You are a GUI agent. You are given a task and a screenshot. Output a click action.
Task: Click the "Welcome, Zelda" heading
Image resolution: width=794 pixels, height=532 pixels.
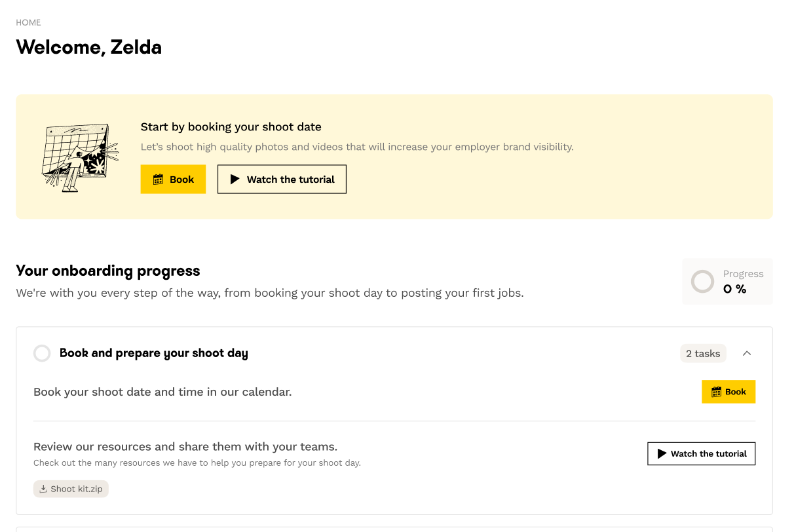(x=89, y=47)
